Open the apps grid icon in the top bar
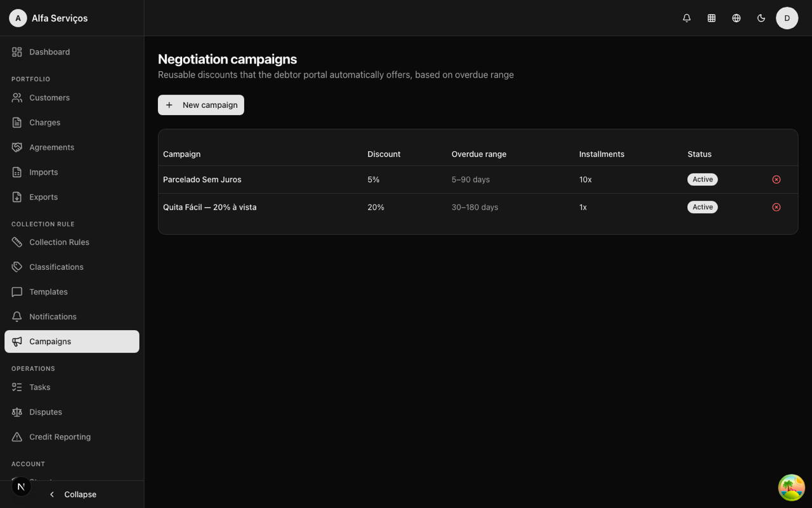812x508 pixels. 711,18
